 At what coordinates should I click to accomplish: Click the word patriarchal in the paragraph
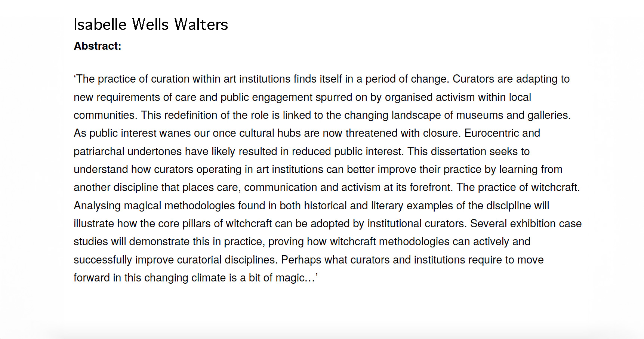click(99, 151)
